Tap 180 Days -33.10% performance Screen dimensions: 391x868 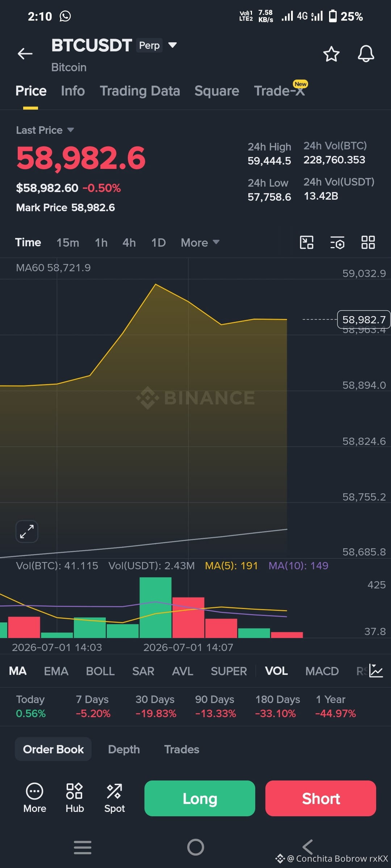277,706
